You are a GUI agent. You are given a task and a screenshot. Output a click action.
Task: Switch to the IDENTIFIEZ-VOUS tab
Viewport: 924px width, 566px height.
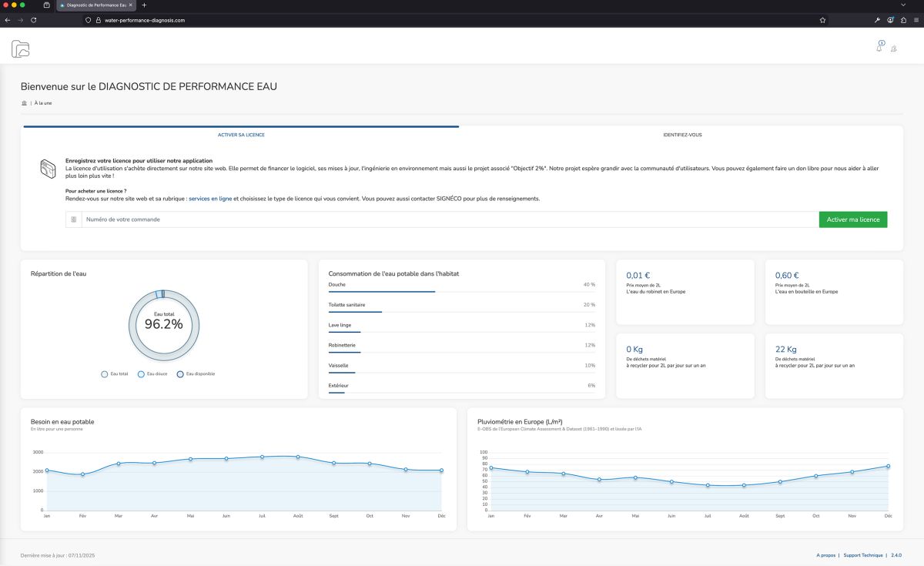pos(682,135)
